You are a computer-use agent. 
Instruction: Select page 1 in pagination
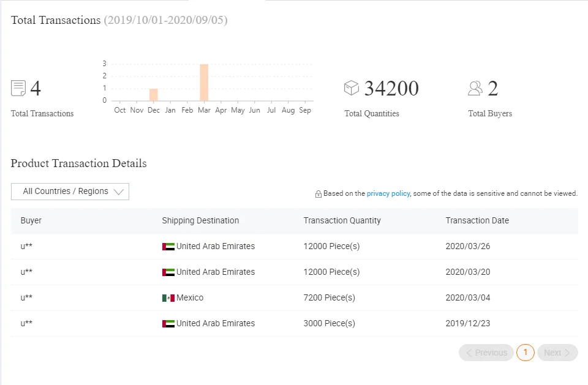pos(526,353)
